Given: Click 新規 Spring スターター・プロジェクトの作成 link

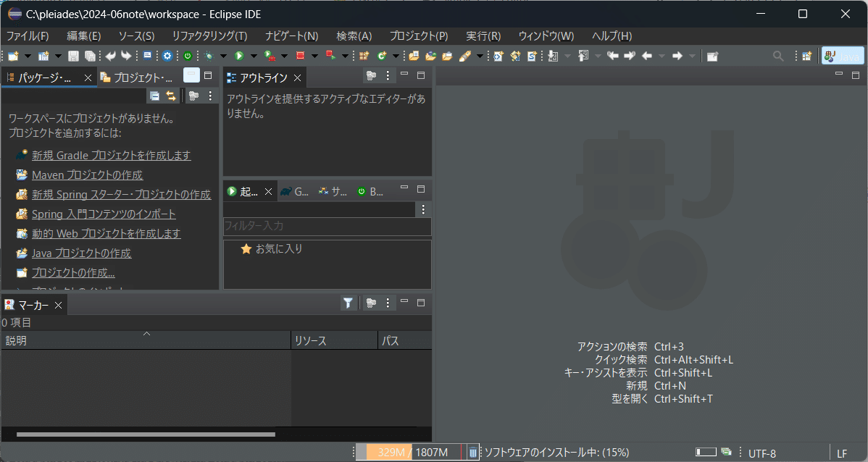Looking at the screenshot, I should (121, 195).
